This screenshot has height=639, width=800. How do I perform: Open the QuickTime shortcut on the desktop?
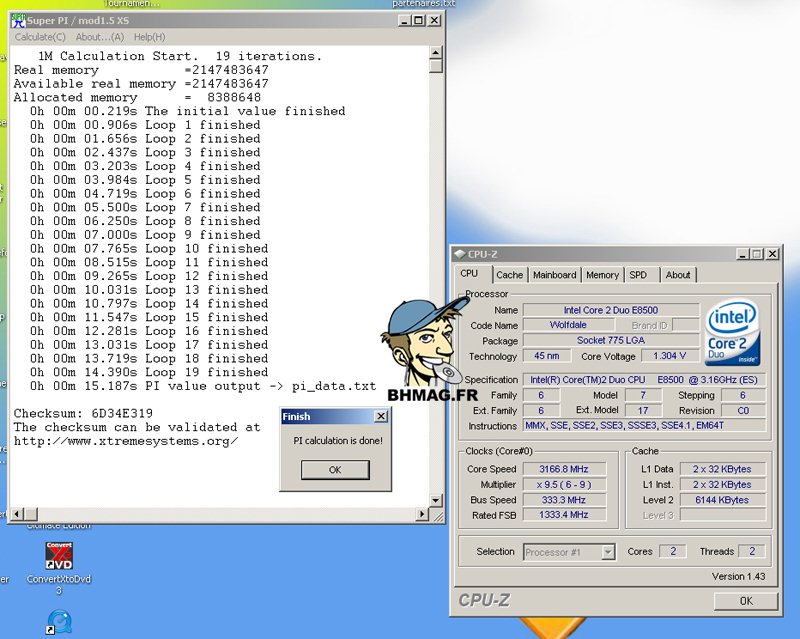pyautogui.click(x=59, y=622)
